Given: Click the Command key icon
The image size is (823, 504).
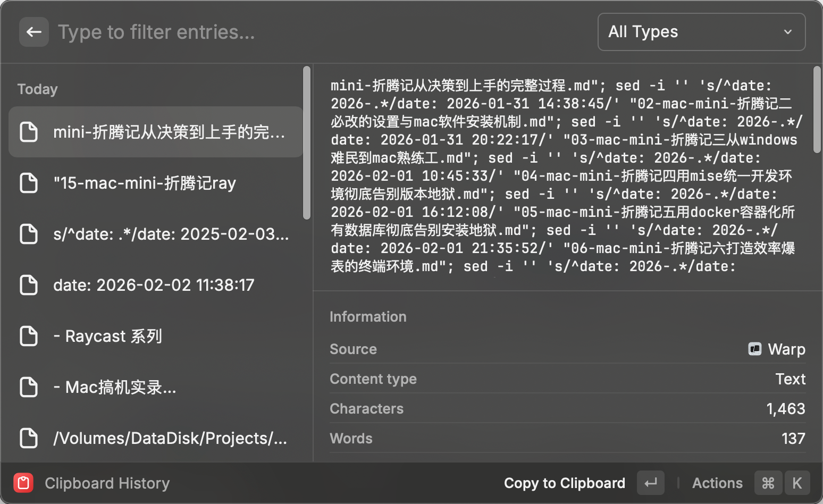Looking at the screenshot, I should click(x=768, y=483).
